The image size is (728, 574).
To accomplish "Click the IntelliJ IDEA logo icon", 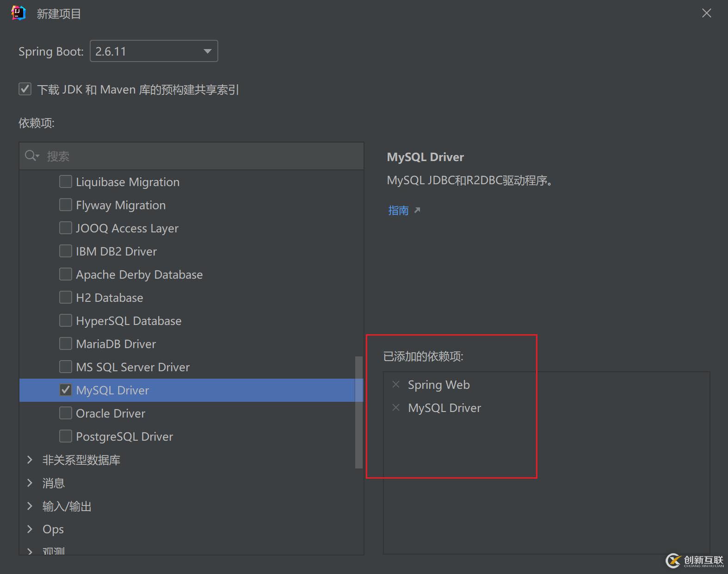I will [x=19, y=13].
